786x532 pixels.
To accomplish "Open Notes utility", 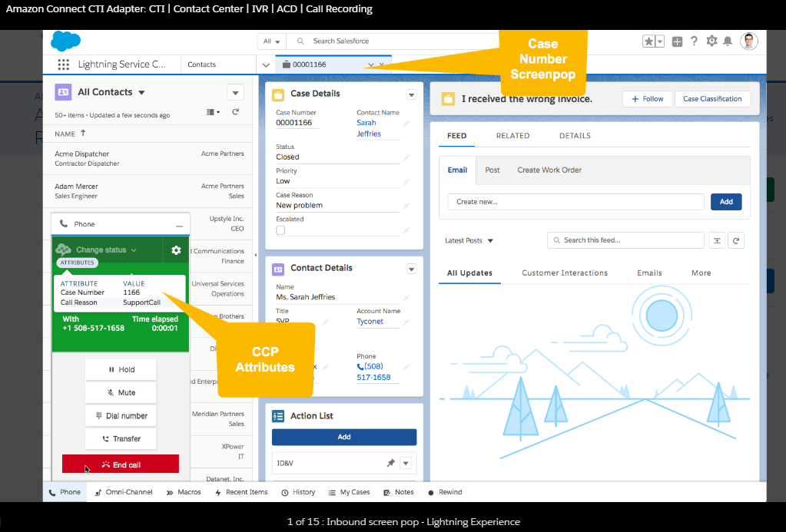I will click(x=399, y=492).
